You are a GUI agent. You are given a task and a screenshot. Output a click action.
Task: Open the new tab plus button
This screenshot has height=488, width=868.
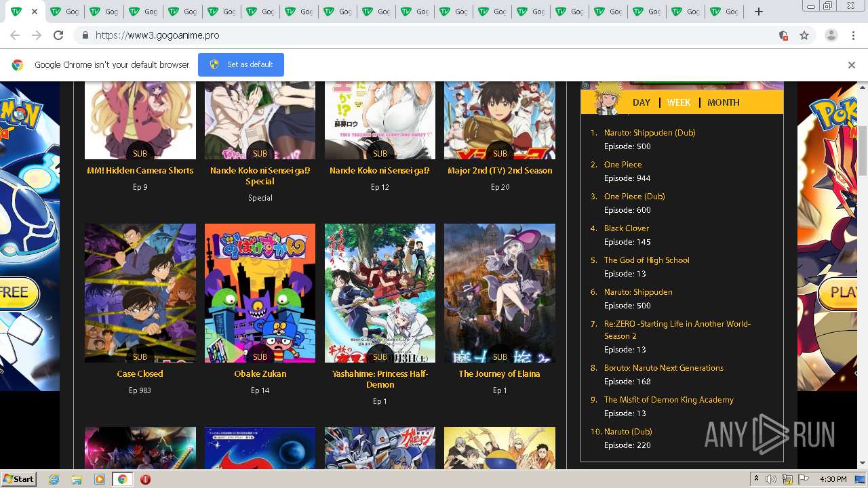759,12
